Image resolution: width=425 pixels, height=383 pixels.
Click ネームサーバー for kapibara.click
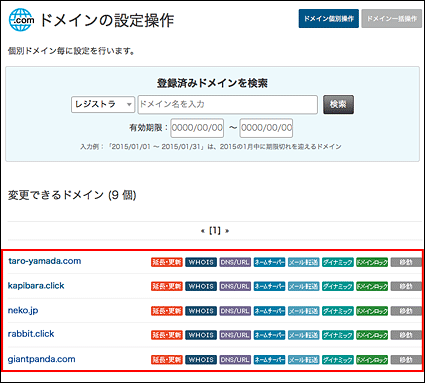pyautogui.click(x=269, y=286)
